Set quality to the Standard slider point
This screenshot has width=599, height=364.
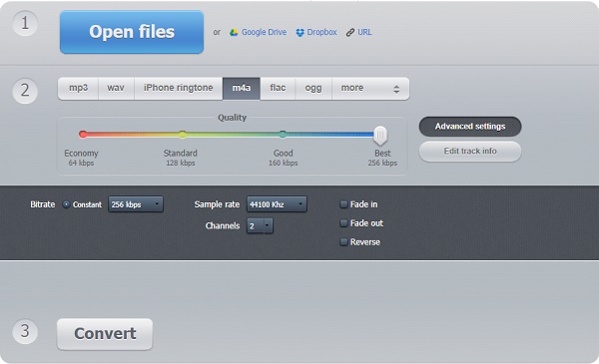click(x=183, y=134)
